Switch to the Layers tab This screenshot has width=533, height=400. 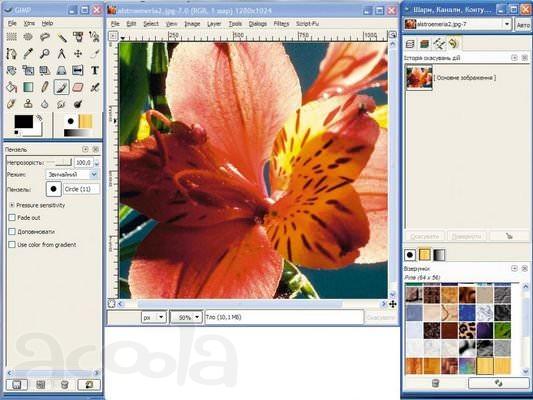click(x=410, y=44)
